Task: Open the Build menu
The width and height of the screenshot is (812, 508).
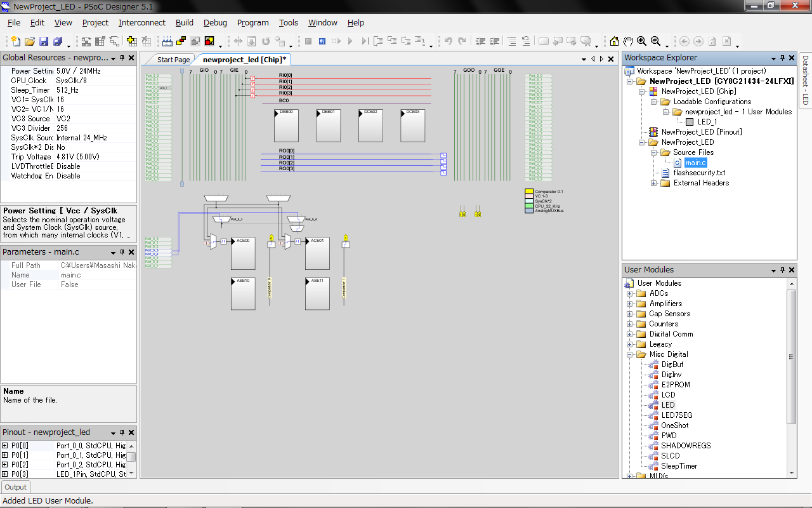Action: click(x=185, y=22)
